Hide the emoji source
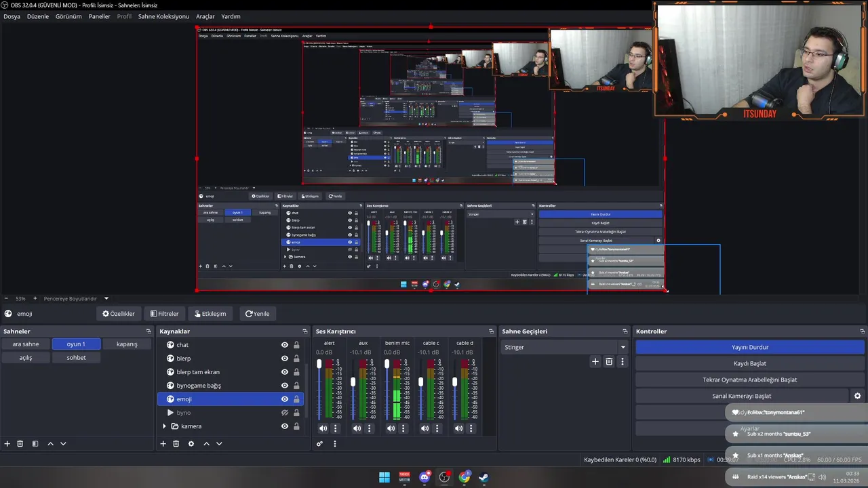The image size is (868, 488). point(285,399)
